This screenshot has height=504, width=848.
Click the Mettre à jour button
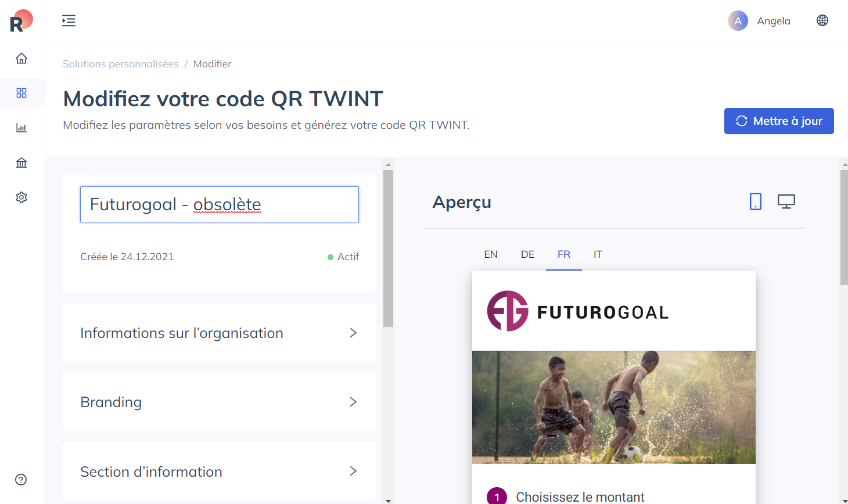pyautogui.click(x=779, y=121)
